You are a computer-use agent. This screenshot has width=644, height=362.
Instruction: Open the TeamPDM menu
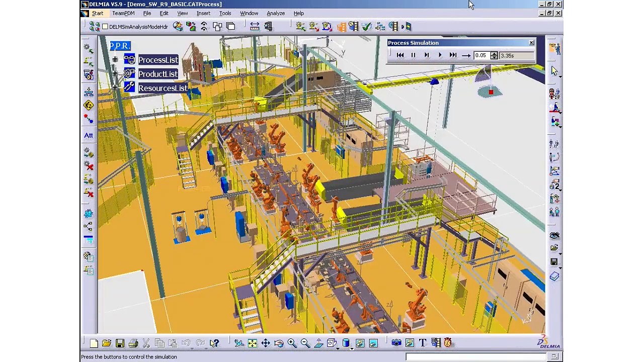[x=123, y=13]
